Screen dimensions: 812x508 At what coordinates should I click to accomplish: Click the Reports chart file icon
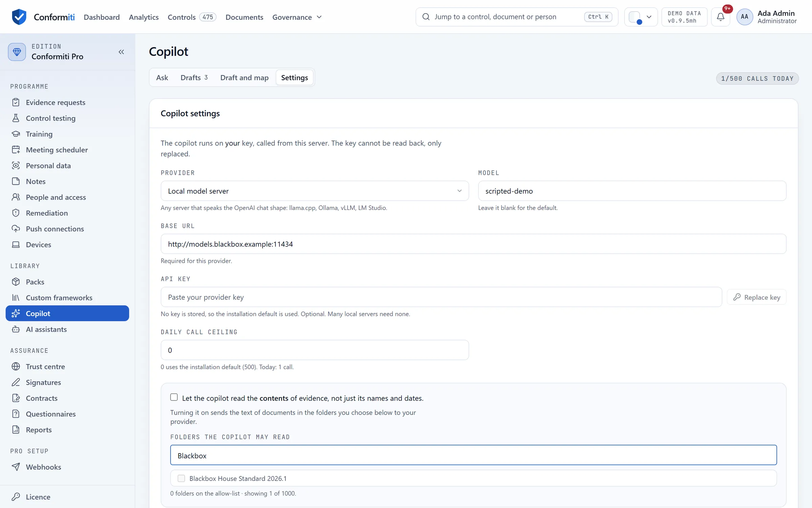tap(16, 430)
